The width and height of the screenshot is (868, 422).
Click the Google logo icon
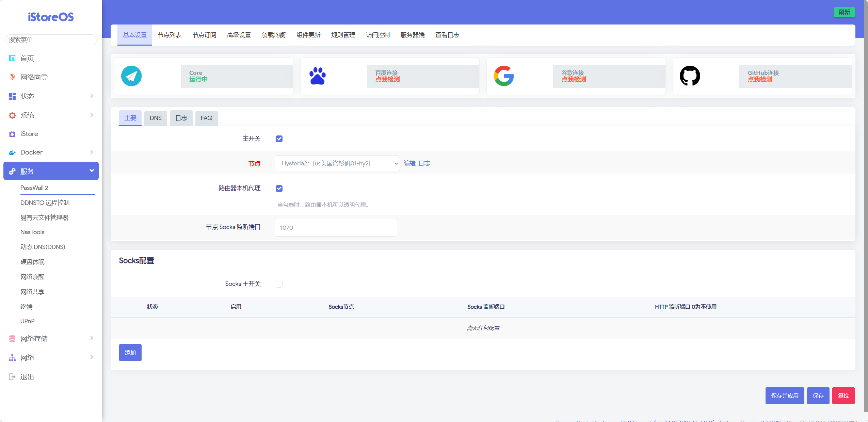504,76
